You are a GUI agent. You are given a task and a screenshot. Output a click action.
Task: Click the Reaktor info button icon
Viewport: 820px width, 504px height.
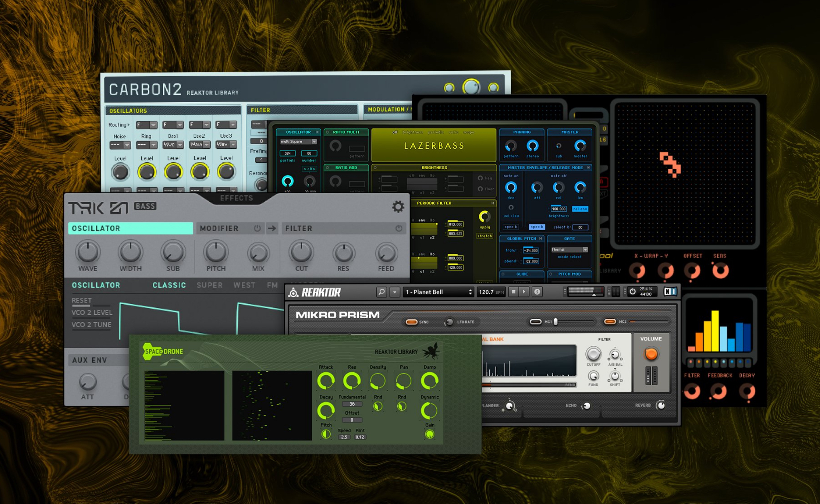point(537,292)
